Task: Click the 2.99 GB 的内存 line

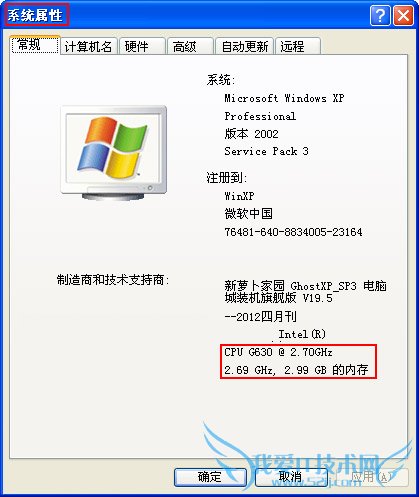Action: click(x=296, y=370)
